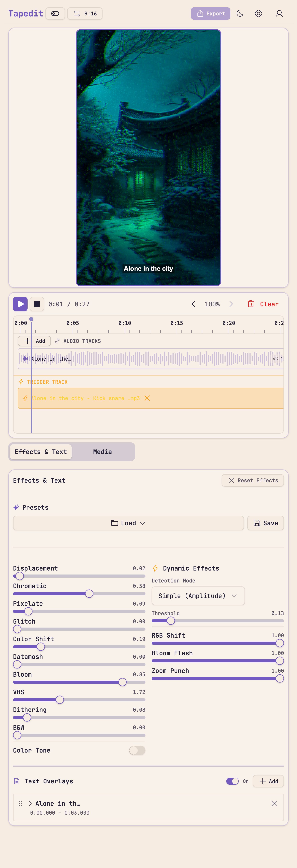297x868 pixels.
Task: Click the play button
Action: coord(20,304)
